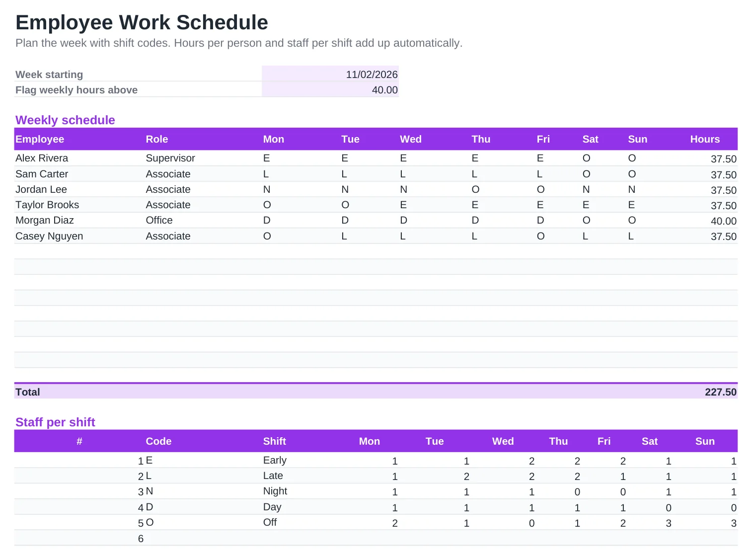Click the Flag weekly hours above label
Viewport: 752px width, 560px height.
click(x=76, y=90)
